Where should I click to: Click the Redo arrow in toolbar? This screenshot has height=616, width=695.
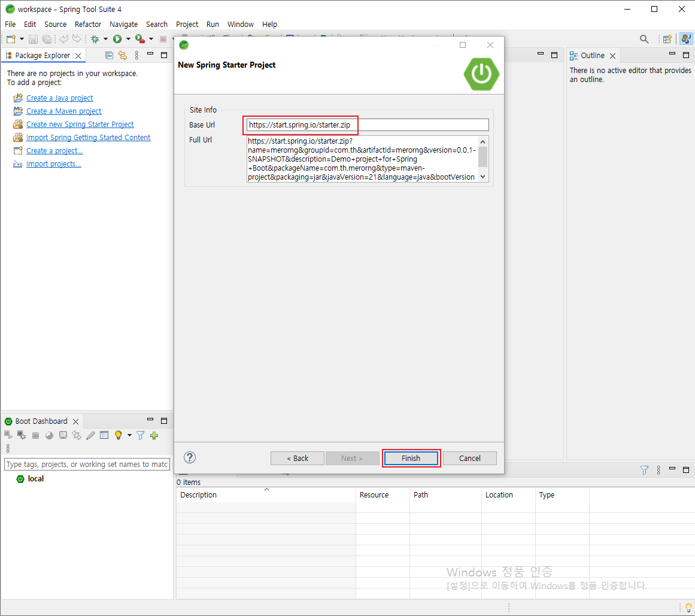pos(77,39)
